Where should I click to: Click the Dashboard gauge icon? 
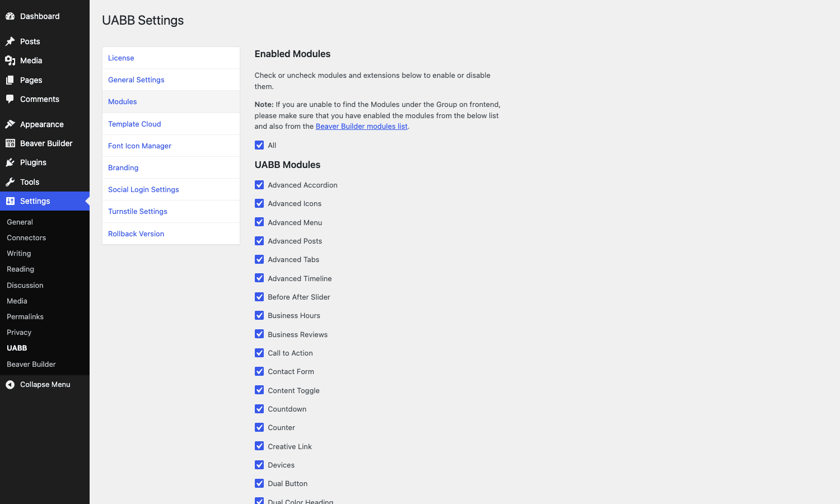(x=10, y=16)
